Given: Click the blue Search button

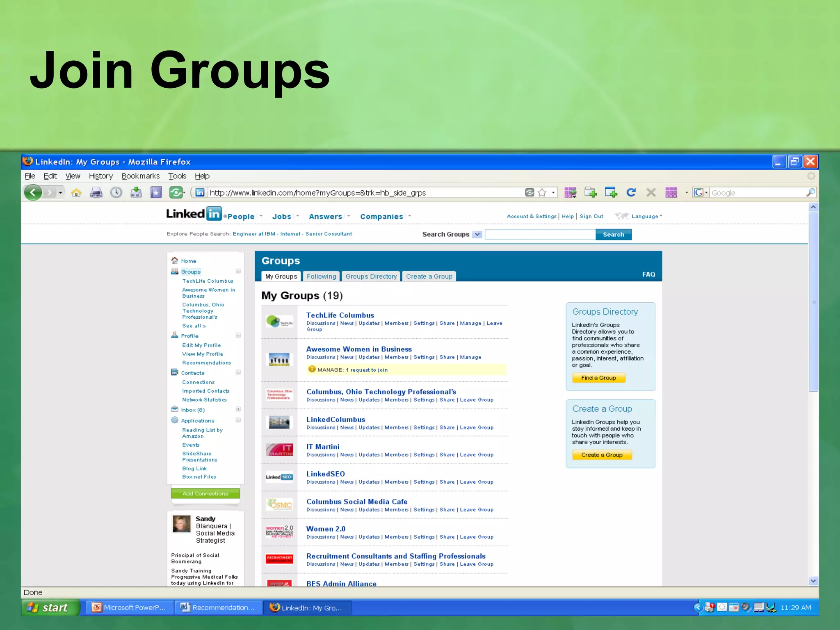Looking at the screenshot, I should coord(614,234).
